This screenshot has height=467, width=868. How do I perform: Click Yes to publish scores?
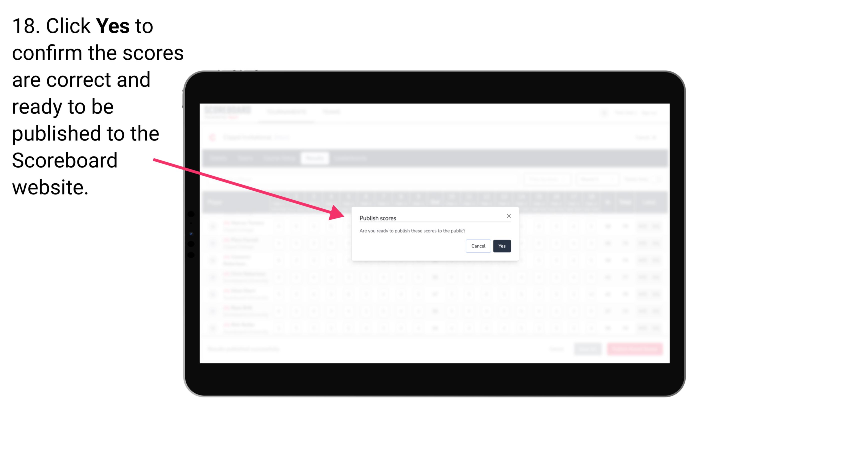pos(502,245)
